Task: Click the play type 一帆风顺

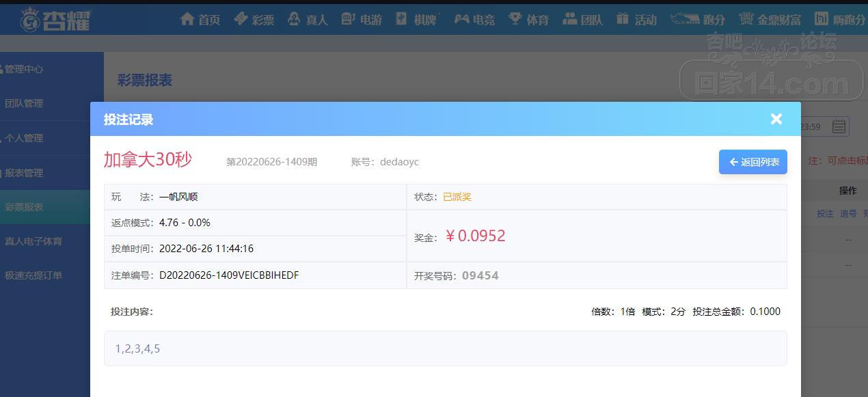Action: [x=178, y=197]
